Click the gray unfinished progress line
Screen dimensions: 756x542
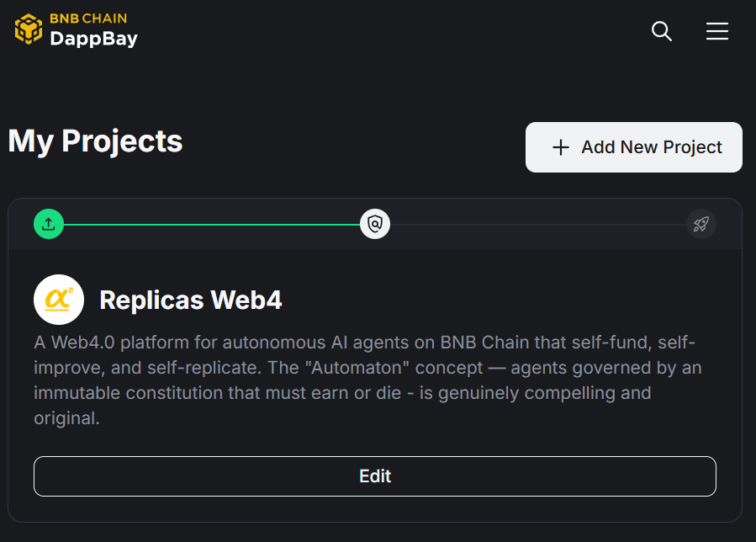coord(538,225)
